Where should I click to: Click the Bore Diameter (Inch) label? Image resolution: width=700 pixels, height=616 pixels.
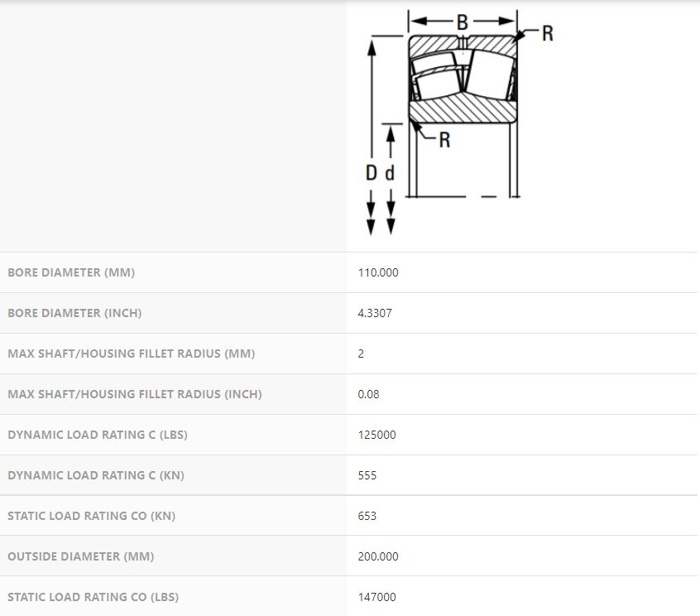[x=74, y=313]
